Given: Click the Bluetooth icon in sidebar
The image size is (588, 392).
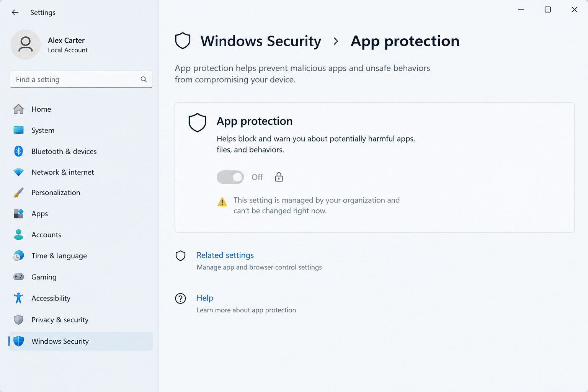Looking at the screenshot, I should (x=18, y=151).
